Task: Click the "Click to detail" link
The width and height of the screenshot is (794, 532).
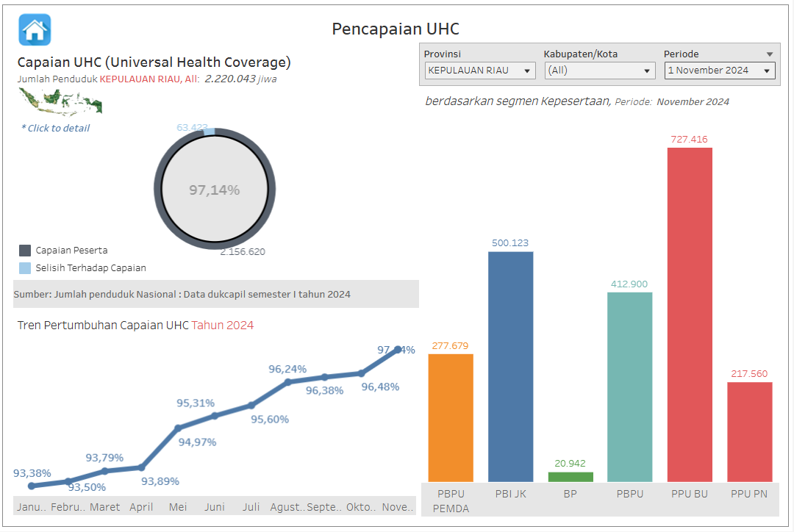Action: (x=56, y=128)
